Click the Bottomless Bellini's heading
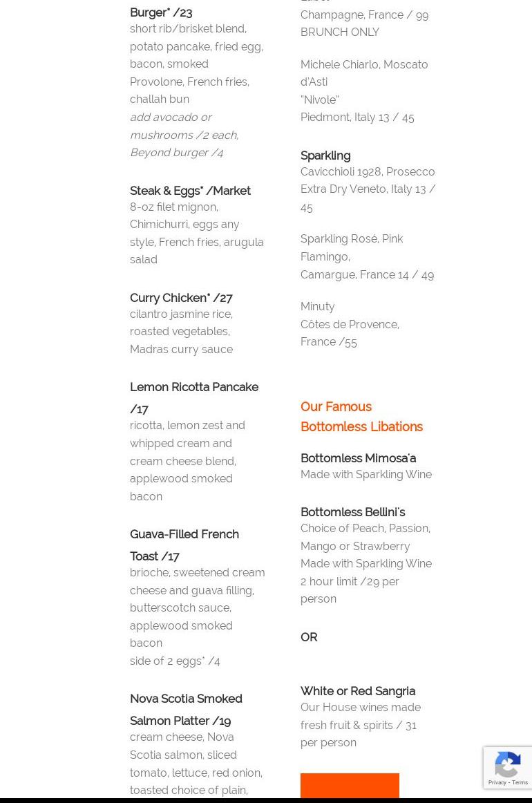This screenshot has height=803, width=532. click(x=352, y=512)
